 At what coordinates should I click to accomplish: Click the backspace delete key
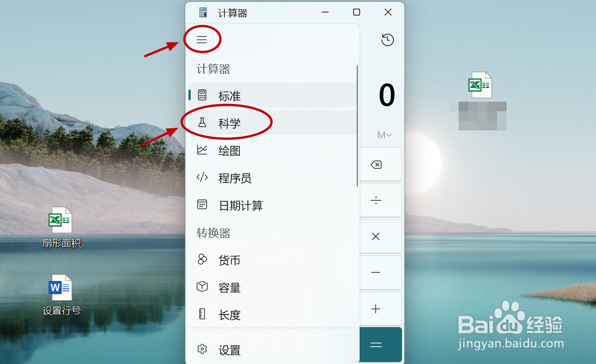click(381, 164)
